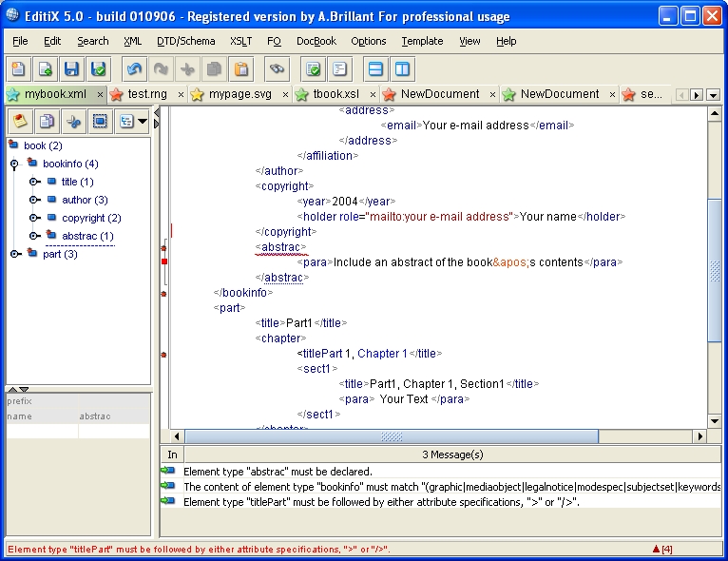Image resolution: width=728 pixels, height=561 pixels.
Task: Click the copy node icon in tree panel
Action: pos(47,122)
